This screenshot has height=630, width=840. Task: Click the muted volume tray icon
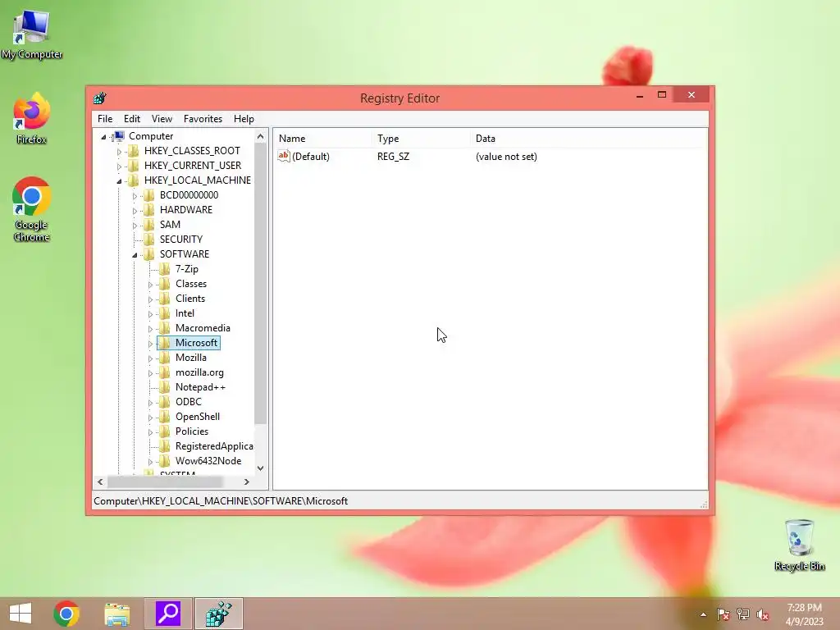pos(763,614)
